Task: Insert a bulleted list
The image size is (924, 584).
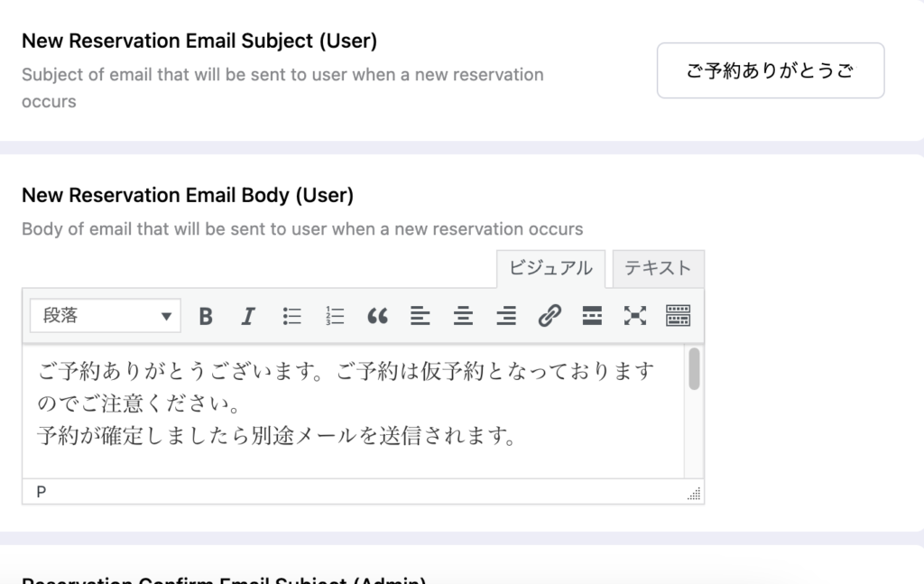Action: point(291,316)
